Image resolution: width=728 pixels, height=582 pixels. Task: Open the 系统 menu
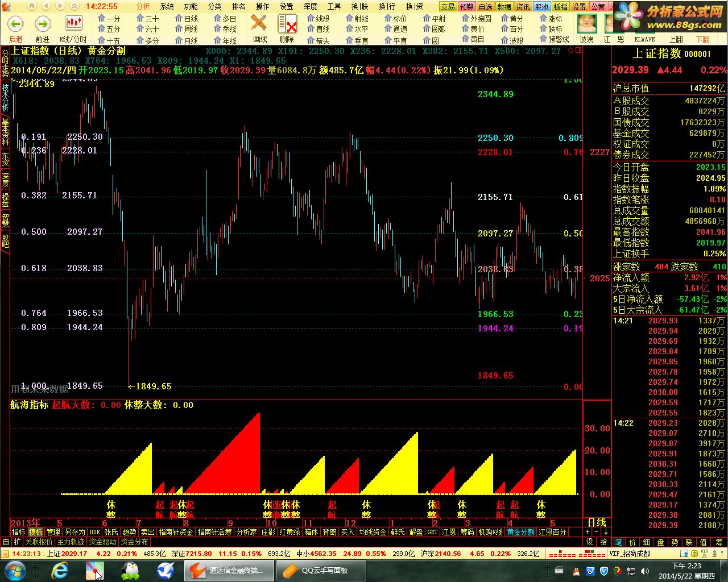click(x=167, y=6)
